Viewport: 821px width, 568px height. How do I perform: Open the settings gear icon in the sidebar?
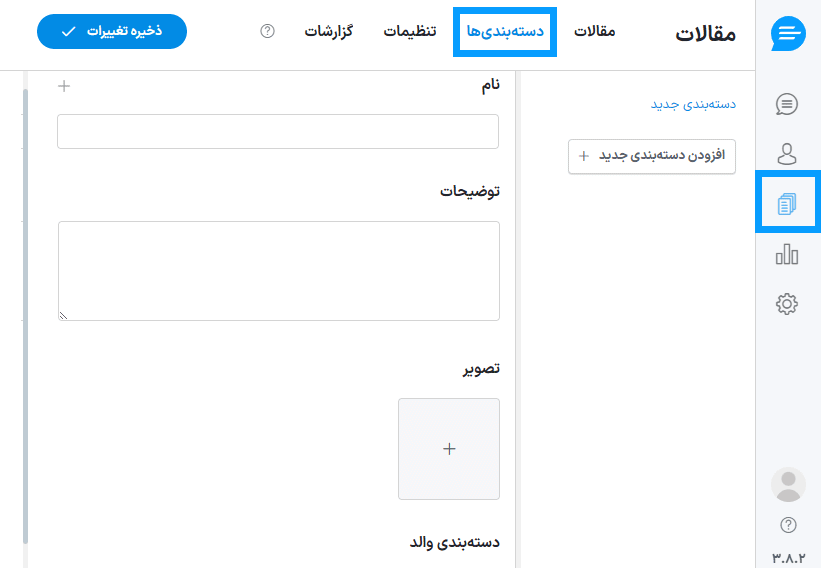click(787, 304)
